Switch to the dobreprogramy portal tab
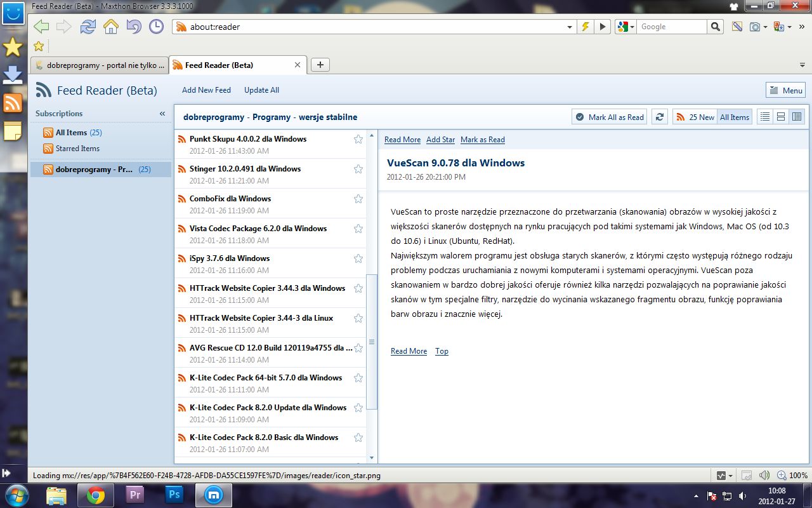This screenshot has height=508, width=812. [x=99, y=65]
